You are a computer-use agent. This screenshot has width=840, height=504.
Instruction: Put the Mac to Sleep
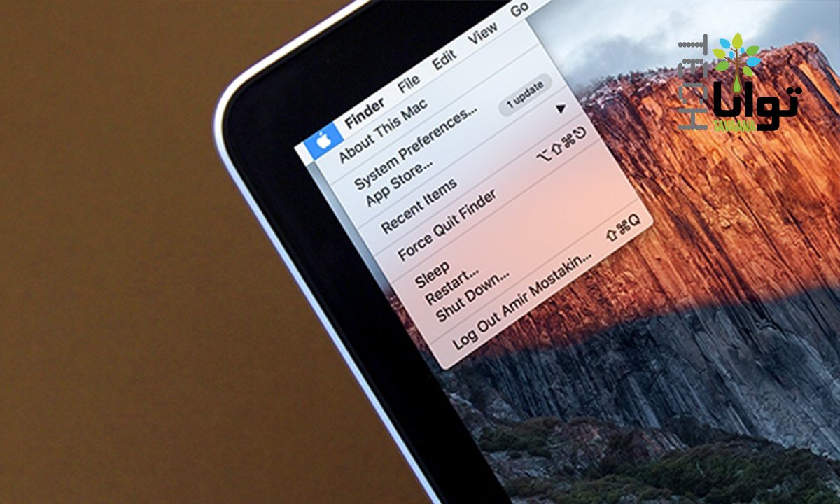pos(432,274)
